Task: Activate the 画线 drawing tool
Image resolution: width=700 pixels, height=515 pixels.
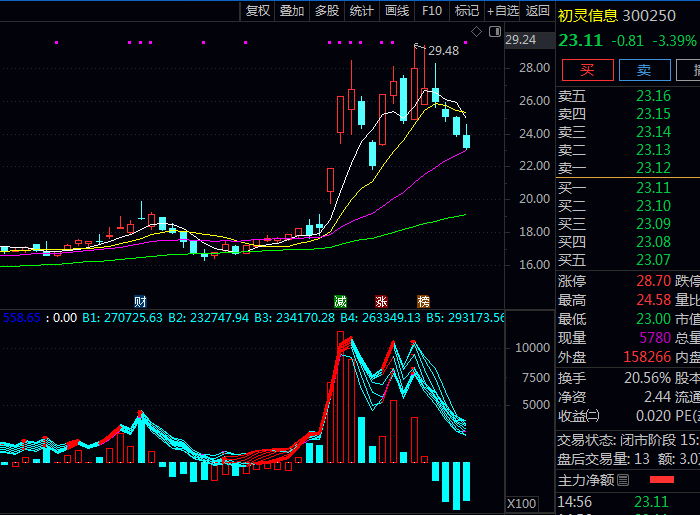Action: (397, 11)
